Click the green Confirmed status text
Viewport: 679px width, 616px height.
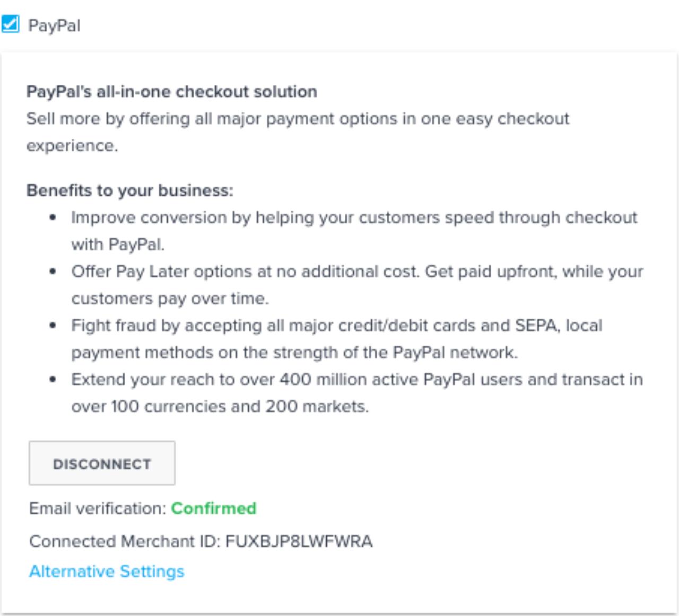(x=213, y=508)
